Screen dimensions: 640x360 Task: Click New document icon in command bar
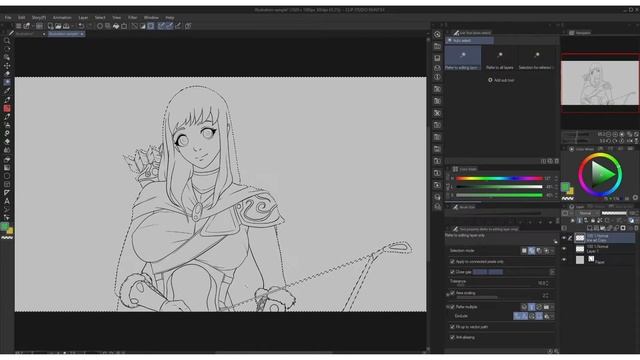pos(50,26)
